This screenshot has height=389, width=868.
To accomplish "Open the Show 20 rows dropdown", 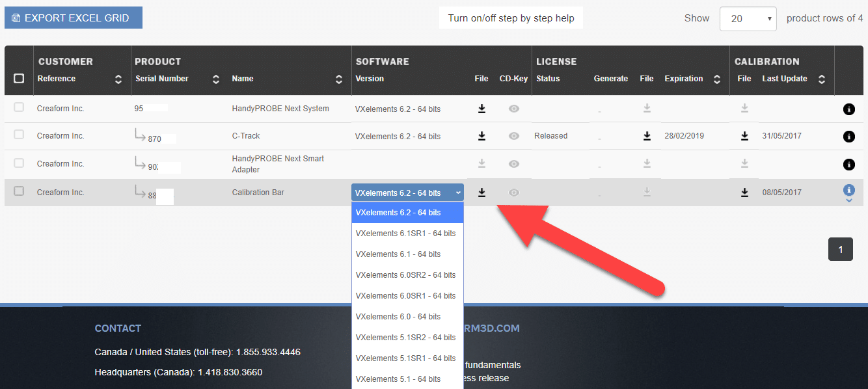I will pos(748,19).
